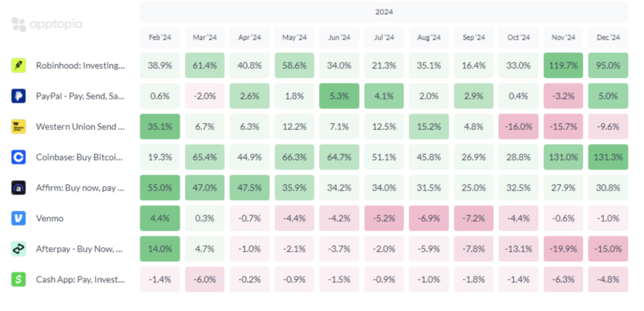This screenshot has width=644, height=311.
Task: Open the Coinbase: Buy Bitcoin app link
Action: 80,157
